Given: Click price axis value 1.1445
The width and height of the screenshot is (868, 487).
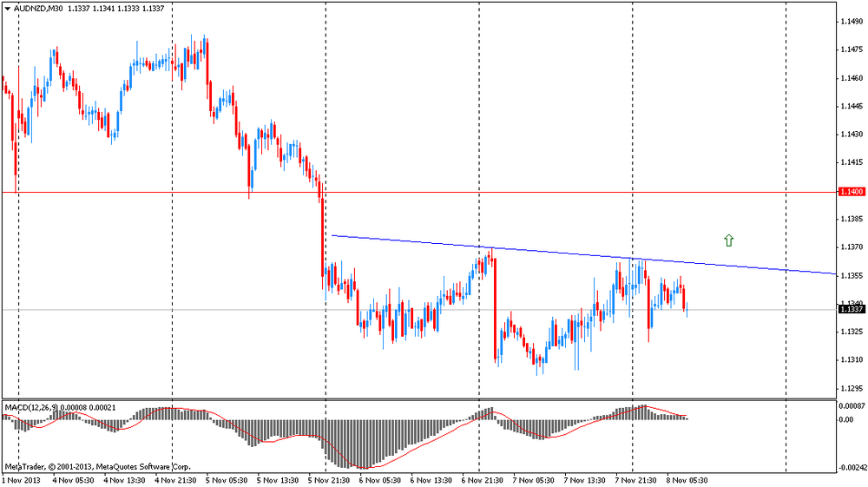Looking at the screenshot, I should tap(852, 106).
